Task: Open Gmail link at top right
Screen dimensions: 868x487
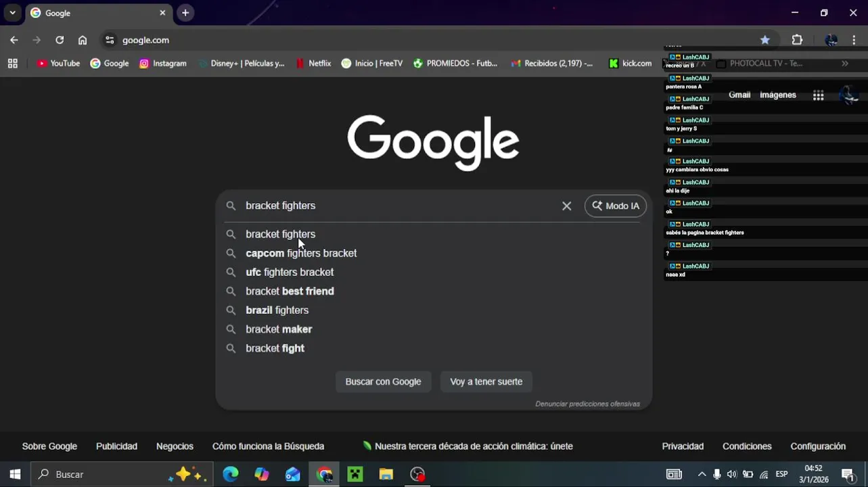Action: [739, 95]
